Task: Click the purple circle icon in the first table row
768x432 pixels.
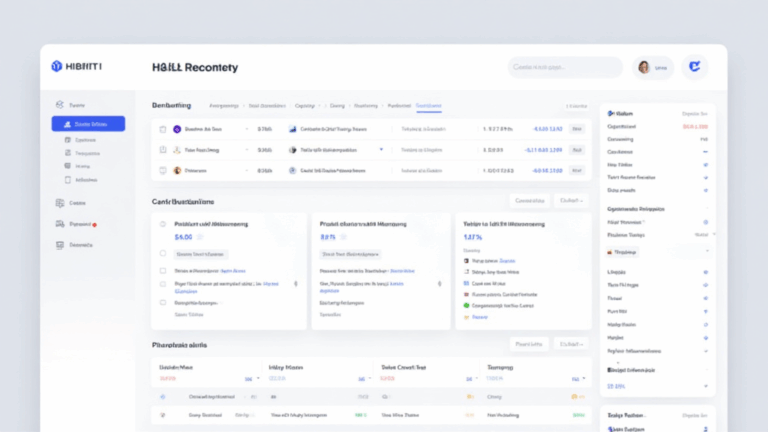Action: point(177,129)
